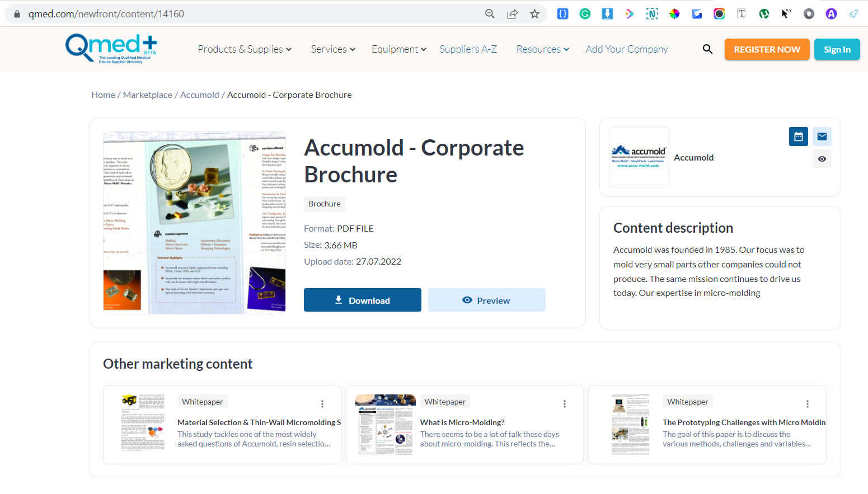This screenshot has width=868, height=494.
Task: Open Material Selection whitepaper thumbnail
Action: [x=143, y=424]
